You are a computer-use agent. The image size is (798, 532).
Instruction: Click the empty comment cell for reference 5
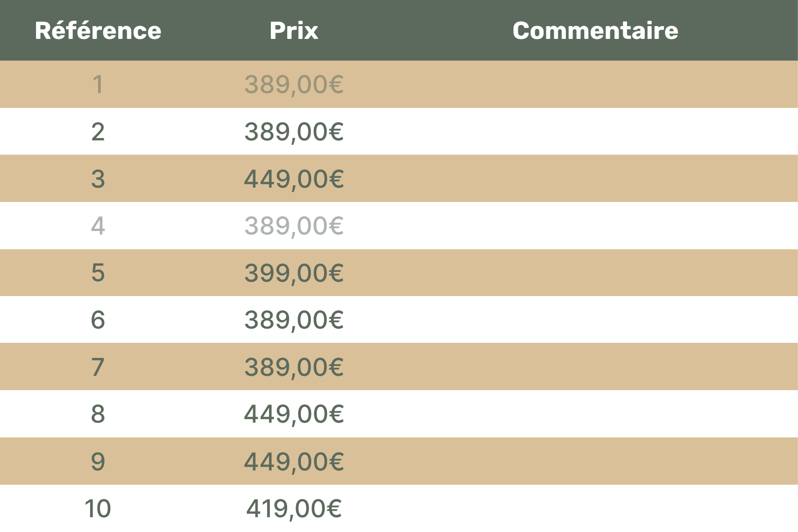click(x=595, y=272)
